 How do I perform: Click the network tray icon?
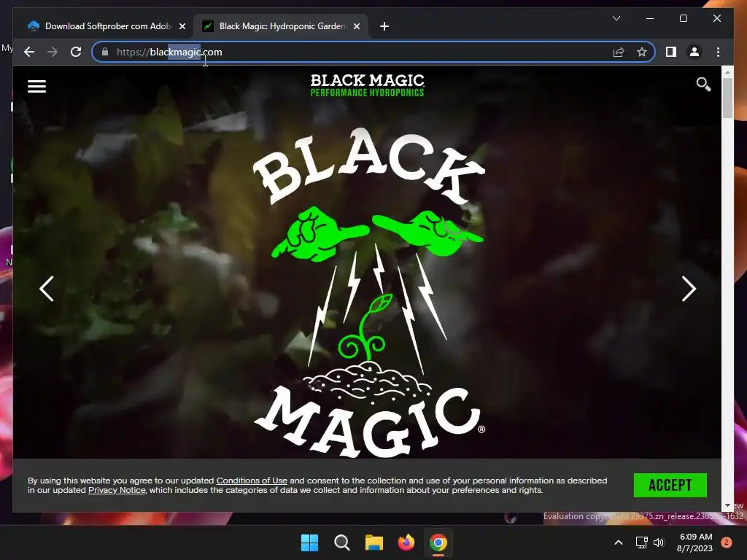(641, 542)
